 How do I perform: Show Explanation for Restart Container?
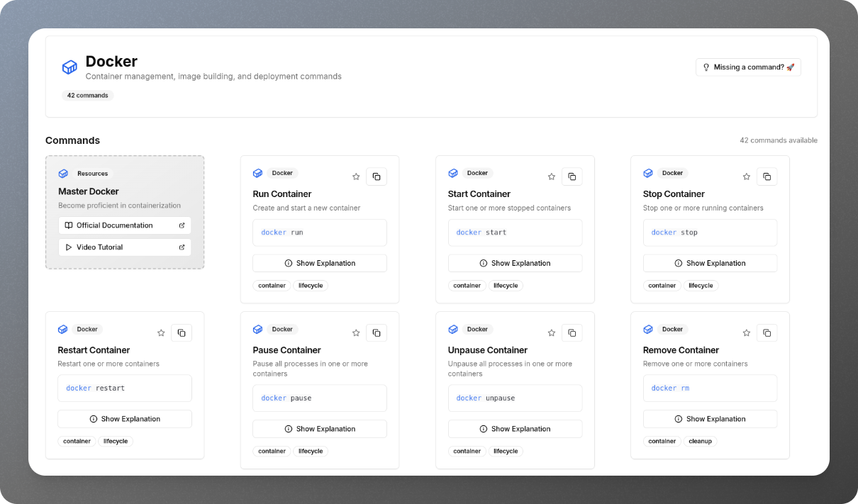125,419
